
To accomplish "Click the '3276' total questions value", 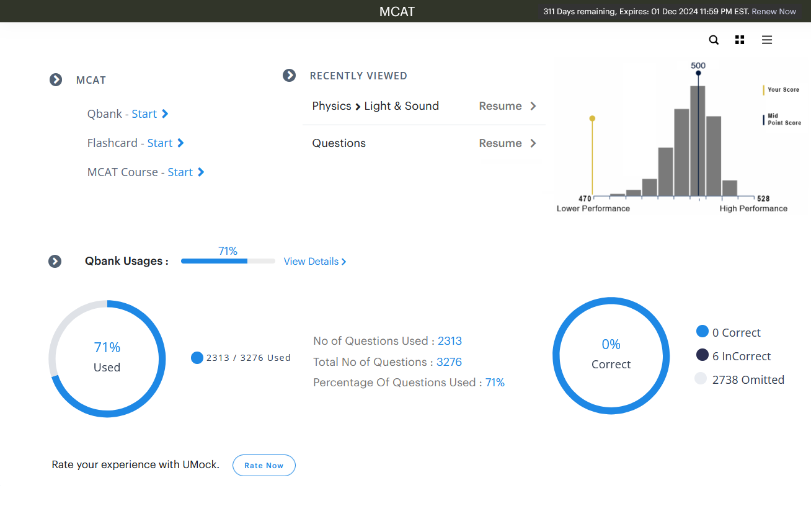I will click(x=449, y=362).
